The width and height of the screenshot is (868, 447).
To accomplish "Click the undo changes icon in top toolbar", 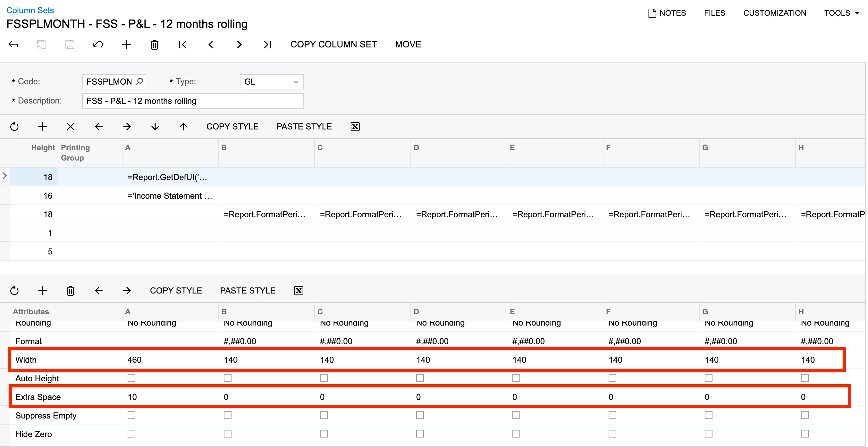I will click(x=98, y=45).
